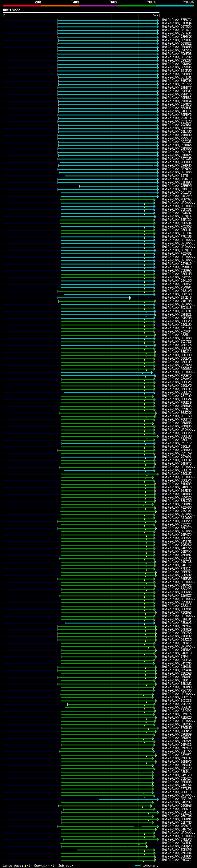
Task: Select the UniRef100_Q2EHP5 label
Action: (x=177, y=186)
